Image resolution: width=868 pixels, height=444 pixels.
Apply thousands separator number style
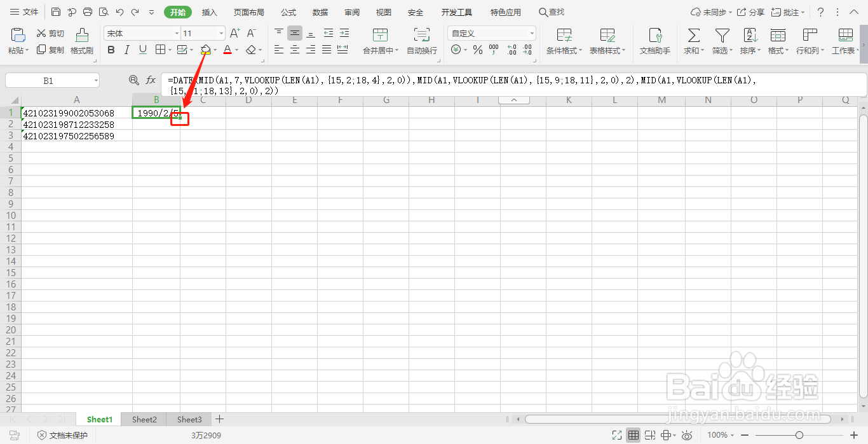click(x=493, y=50)
